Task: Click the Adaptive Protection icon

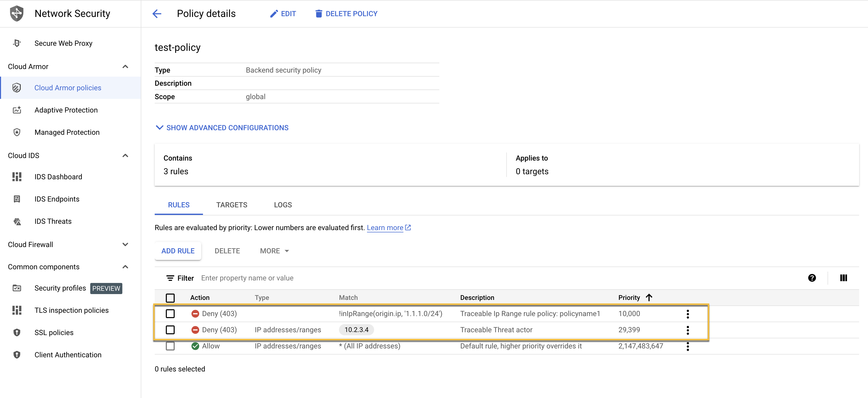Action: coord(17,110)
